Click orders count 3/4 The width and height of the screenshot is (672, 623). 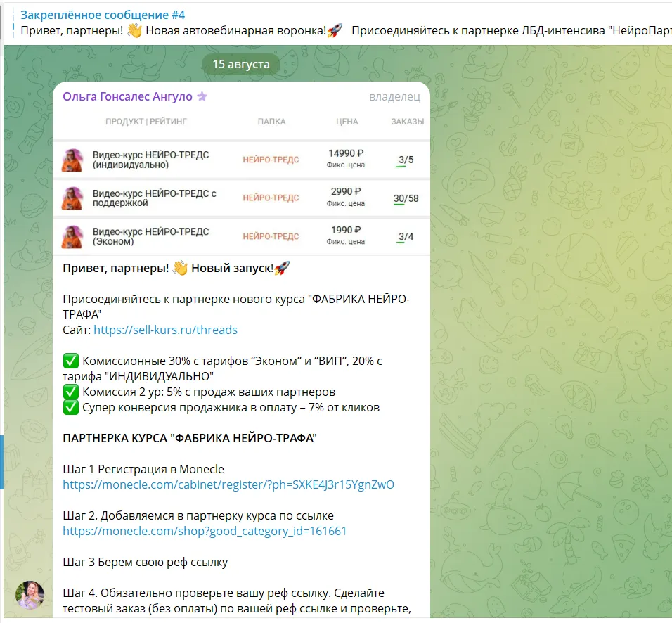coord(406,237)
